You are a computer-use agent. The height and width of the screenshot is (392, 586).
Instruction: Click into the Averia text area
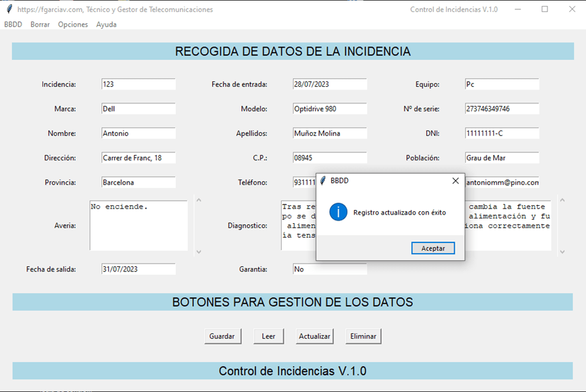(138, 225)
